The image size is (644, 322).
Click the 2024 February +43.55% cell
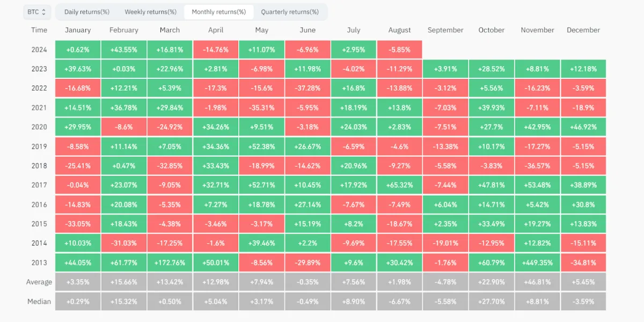point(124,50)
